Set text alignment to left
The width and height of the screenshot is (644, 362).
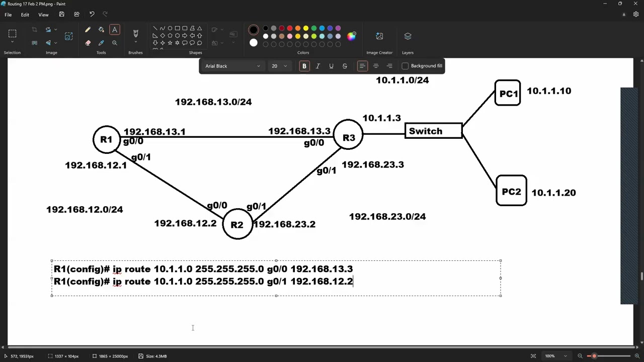[362, 66]
